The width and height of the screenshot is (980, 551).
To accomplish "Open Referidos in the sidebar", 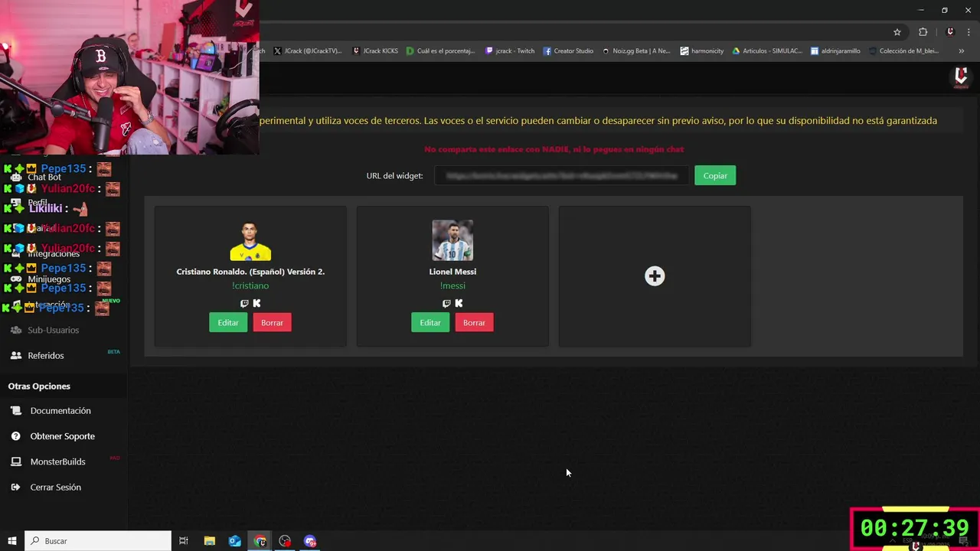I will tap(46, 356).
